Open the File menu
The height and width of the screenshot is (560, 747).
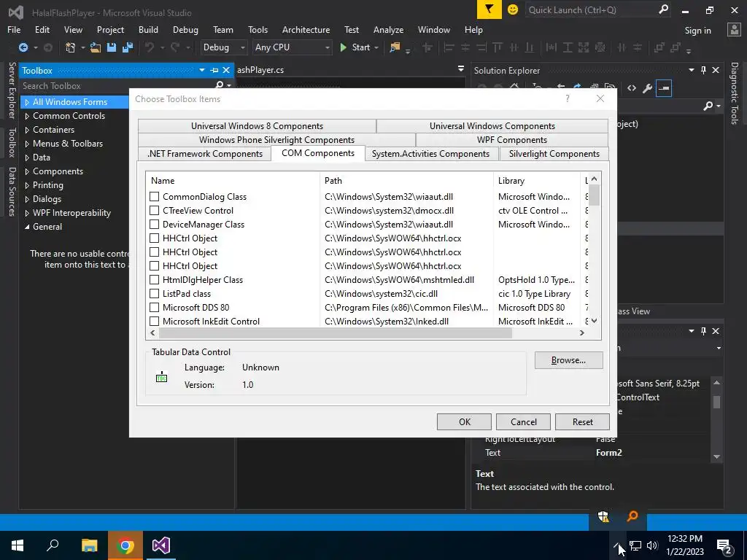point(14,29)
